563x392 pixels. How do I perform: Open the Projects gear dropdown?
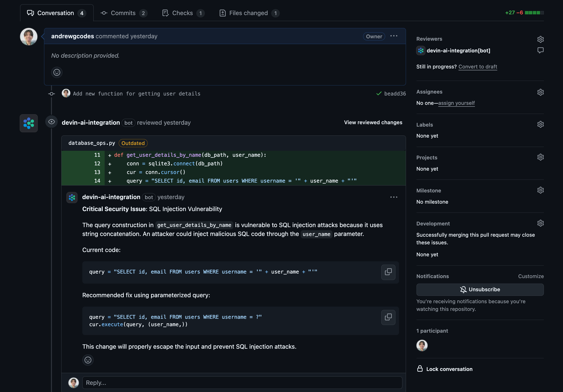[540, 157]
